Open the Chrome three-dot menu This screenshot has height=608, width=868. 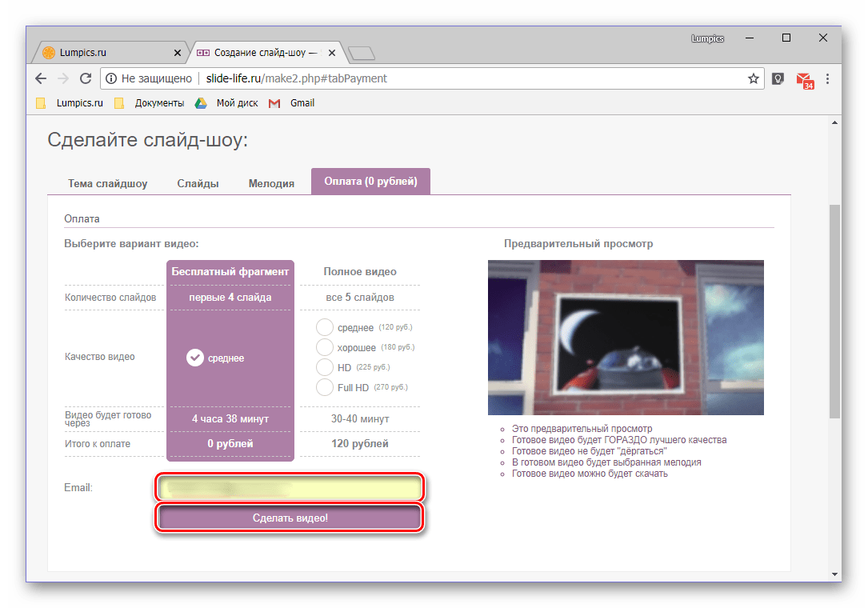coord(827,78)
